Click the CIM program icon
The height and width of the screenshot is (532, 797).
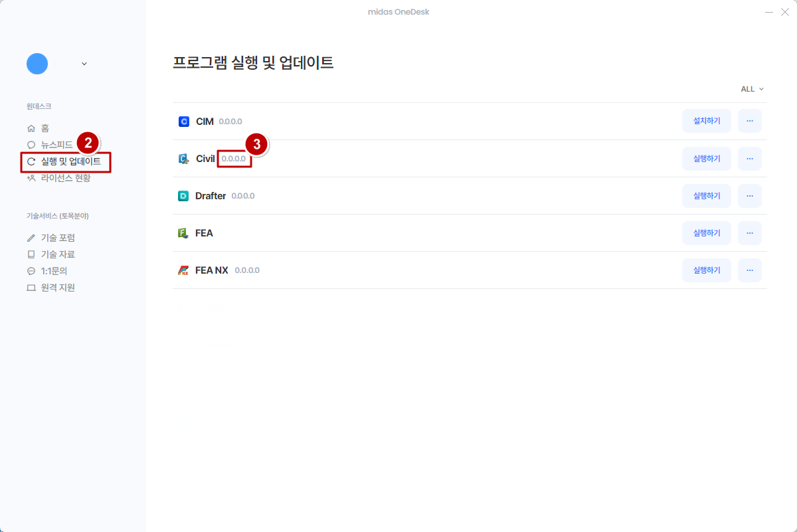(x=184, y=122)
